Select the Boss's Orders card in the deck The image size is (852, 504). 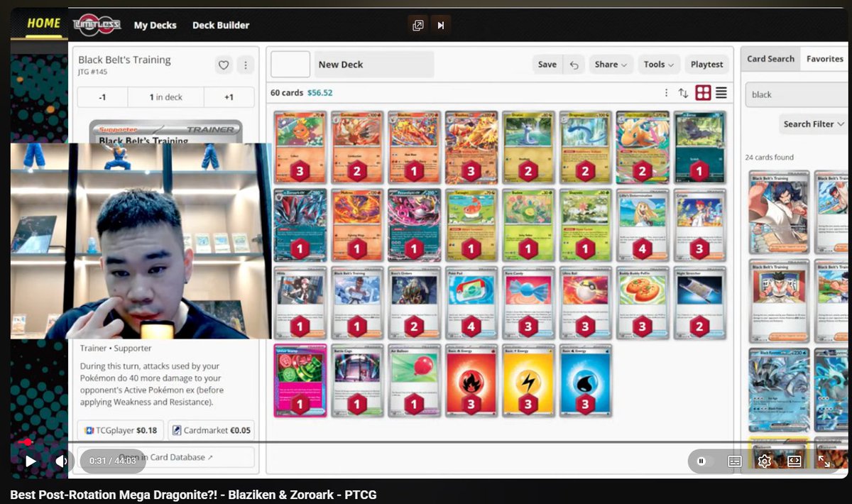[415, 302]
